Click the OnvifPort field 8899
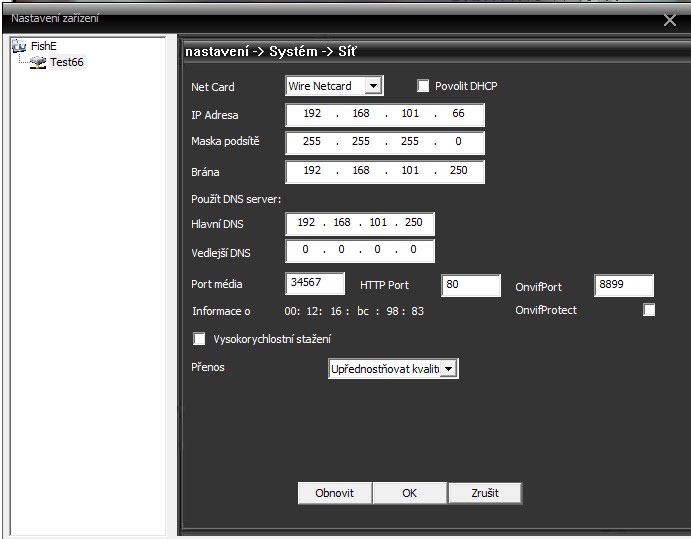The height and width of the screenshot is (539, 691). (624, 285)
